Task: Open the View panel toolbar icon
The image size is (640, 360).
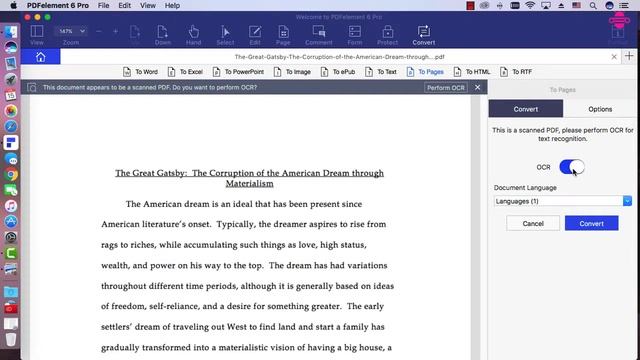Action: (37, 35)
